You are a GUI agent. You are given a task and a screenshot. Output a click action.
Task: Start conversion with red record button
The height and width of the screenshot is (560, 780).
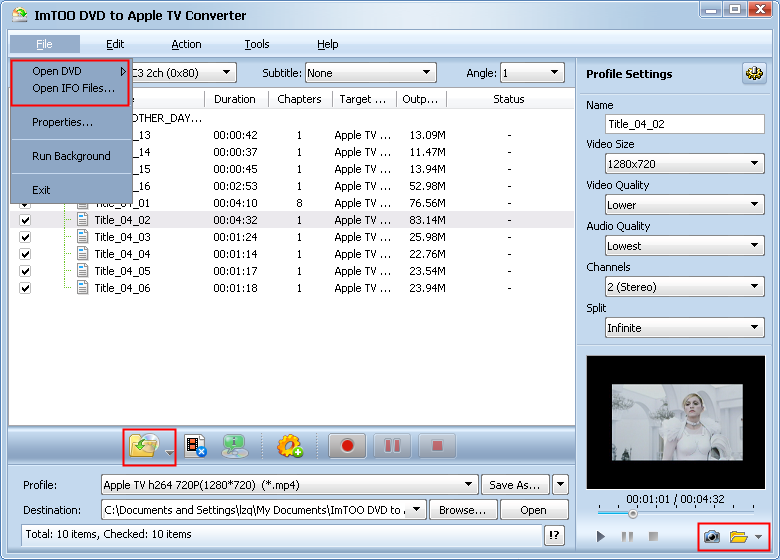click(347, 446)
